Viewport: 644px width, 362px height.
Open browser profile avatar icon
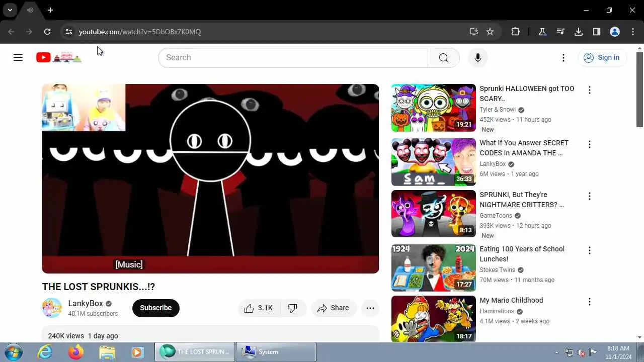(x=615, y=32)
